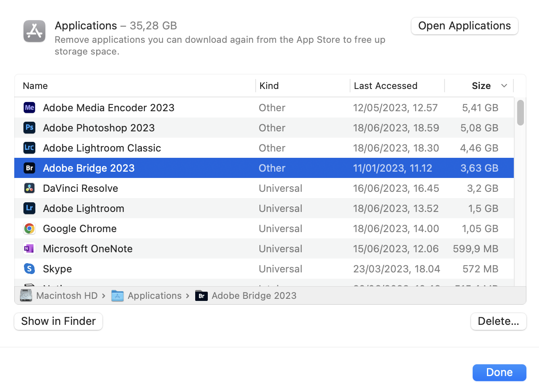Click the Macintosh HD drive icon in path bar
The width and height of the screenshot is (539, 392).
tap(26, 295)
